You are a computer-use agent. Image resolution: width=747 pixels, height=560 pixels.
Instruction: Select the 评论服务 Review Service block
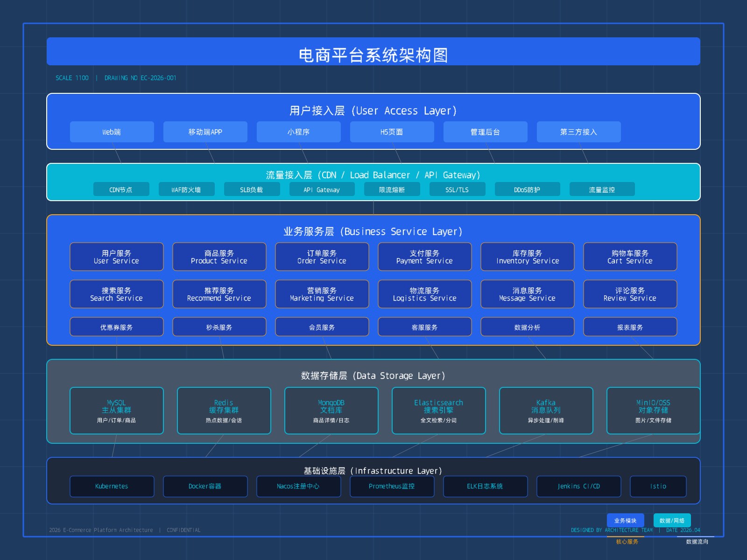click(x=630, y=294)
